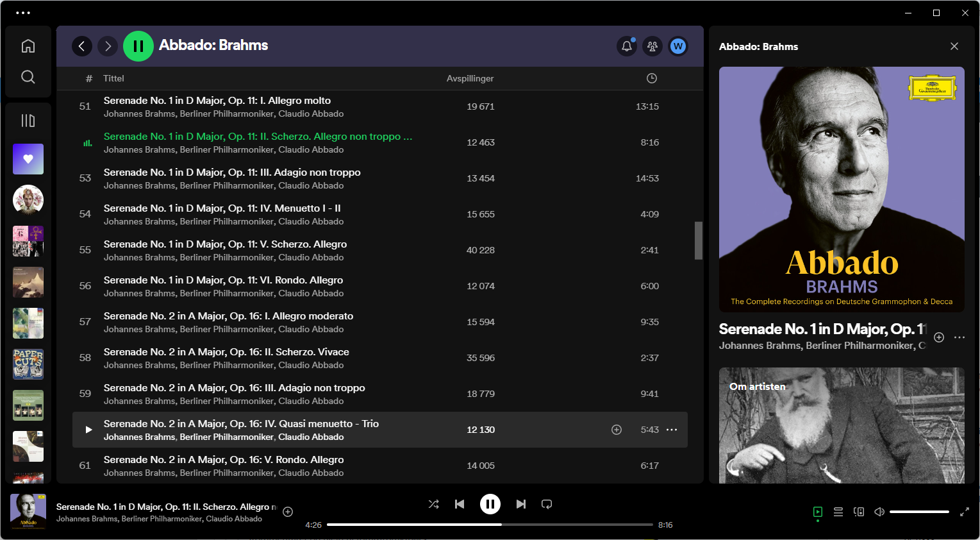Screen dimensions: 980x540
Task: Open the Paper Cuts playlist thumbnail
Action: [28, 364]
